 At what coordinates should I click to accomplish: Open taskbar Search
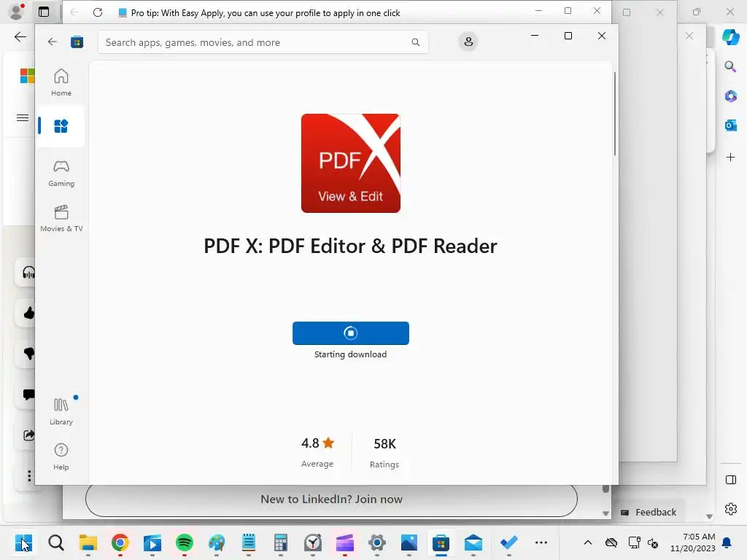55,542
